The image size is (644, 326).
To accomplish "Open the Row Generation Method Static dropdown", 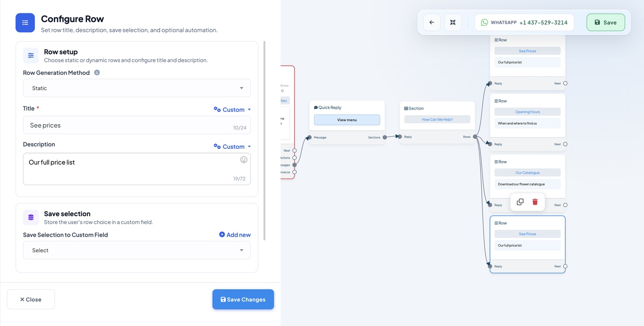I will coord(137,88).
